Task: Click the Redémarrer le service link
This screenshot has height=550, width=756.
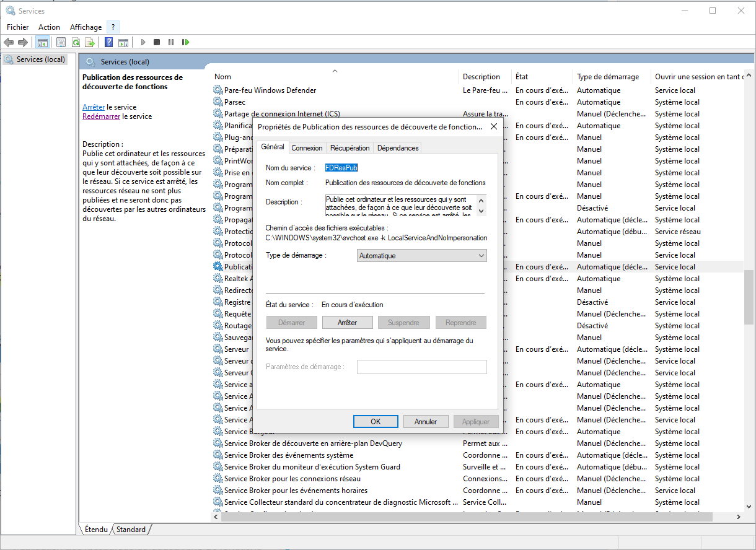Action: click(102, 116)
